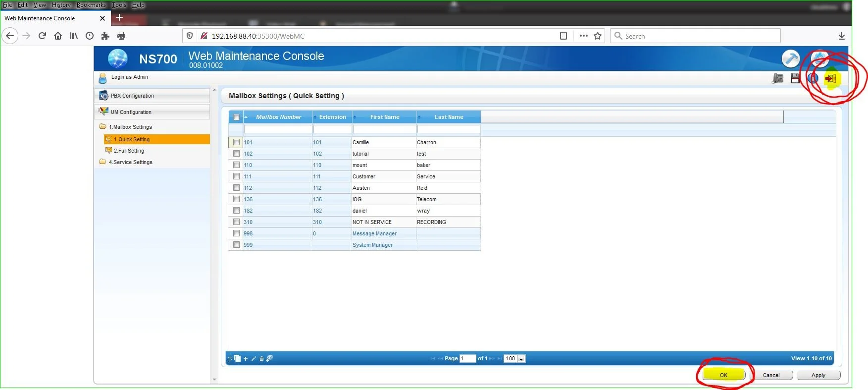This screenshot has width=868, height=390.
Task: Click the Cancel button
Action: point(771,375)
